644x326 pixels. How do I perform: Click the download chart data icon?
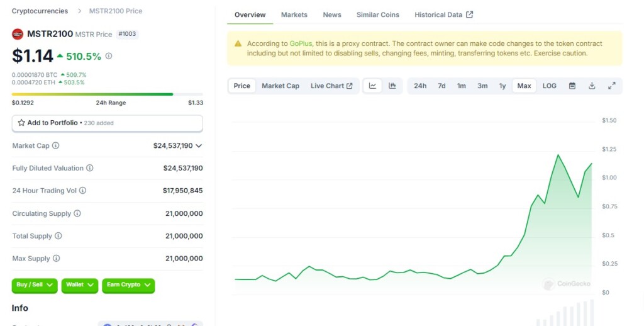[592, 86]
